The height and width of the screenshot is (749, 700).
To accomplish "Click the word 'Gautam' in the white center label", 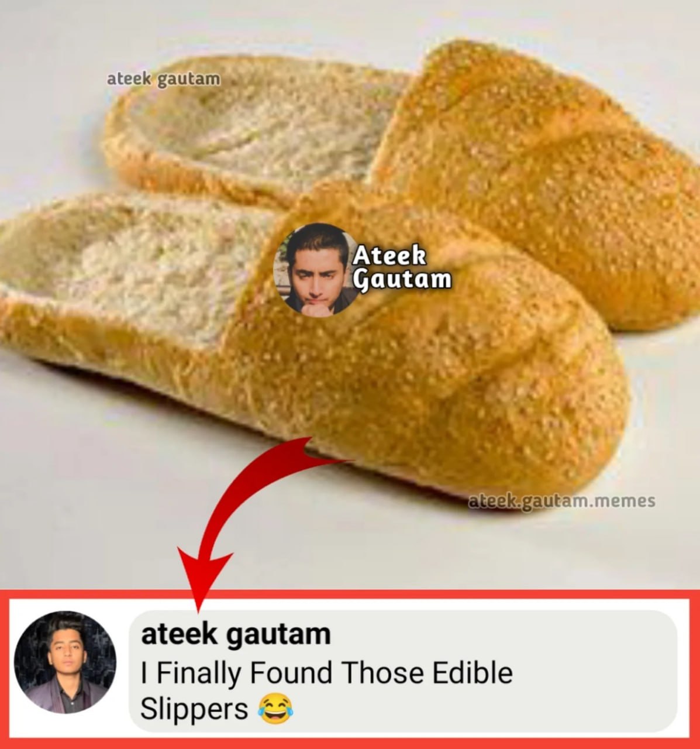I will click(x=404, y=280).
